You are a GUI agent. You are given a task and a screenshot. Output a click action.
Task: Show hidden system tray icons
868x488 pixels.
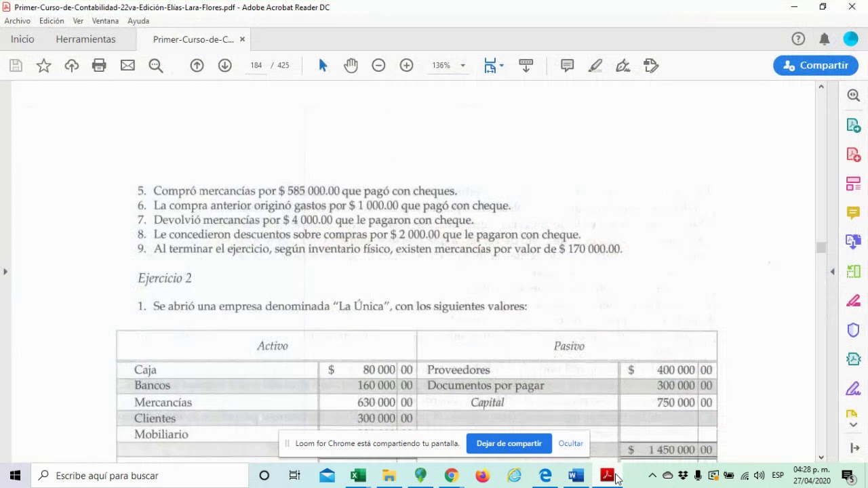[652, 476]
